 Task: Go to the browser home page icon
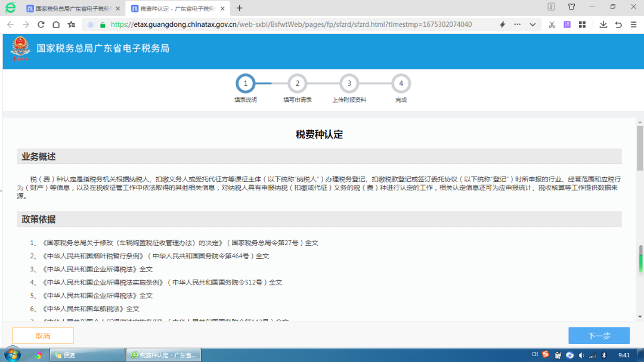(56, 24)
